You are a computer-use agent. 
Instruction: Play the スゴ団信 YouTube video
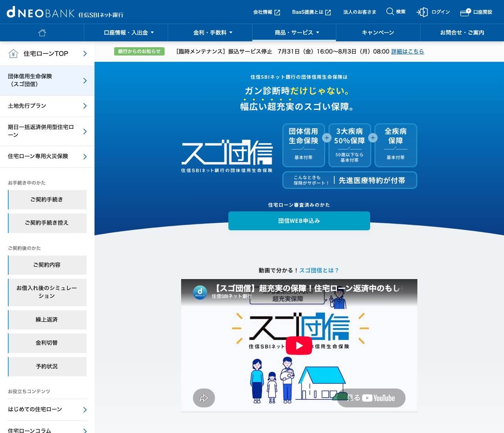tap(299, 346)
